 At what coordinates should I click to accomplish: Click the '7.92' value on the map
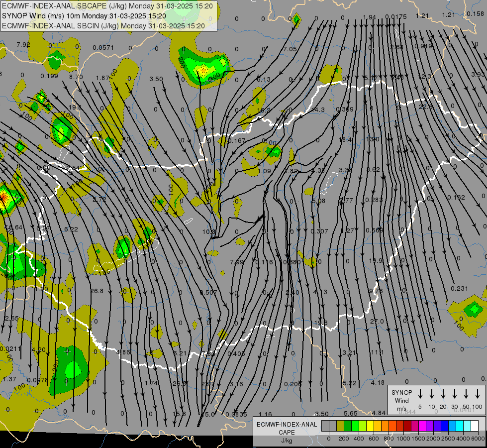pos(23,44)
